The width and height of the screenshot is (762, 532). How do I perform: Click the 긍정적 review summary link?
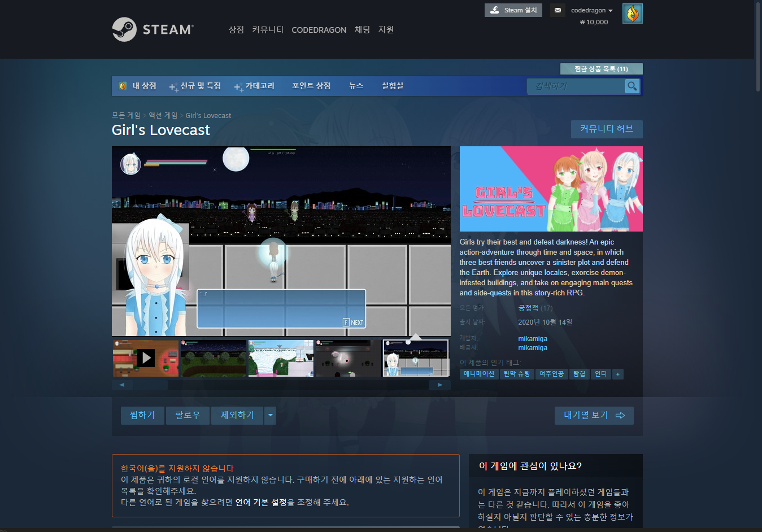528,308
